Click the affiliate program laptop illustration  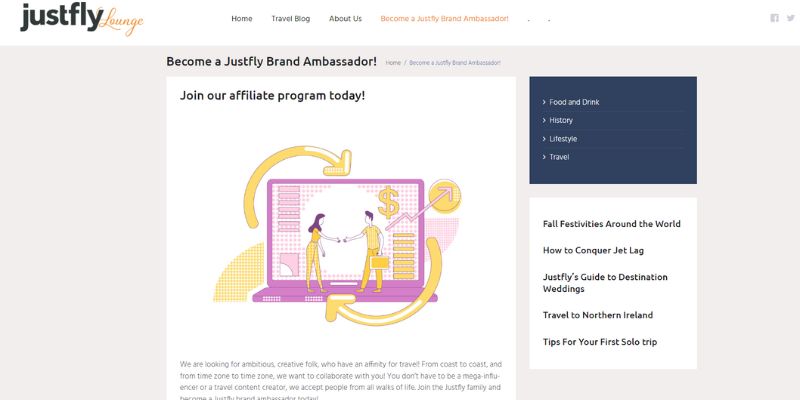tap(342, 235)
